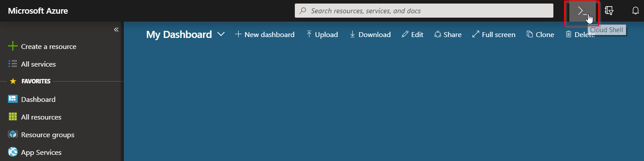Click the All services list icon
The image size is (644, 161).
pos(13,64)
